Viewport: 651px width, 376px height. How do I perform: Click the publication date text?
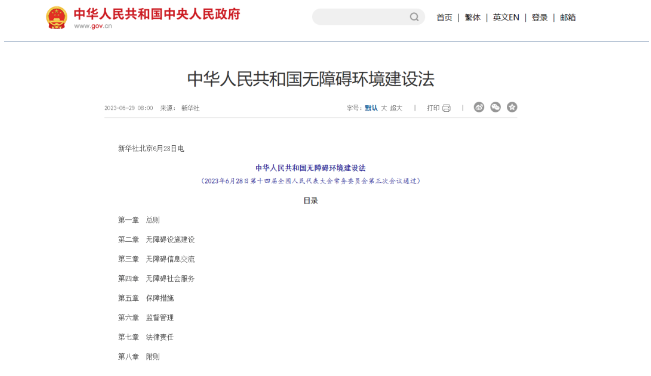pos(129,108)
